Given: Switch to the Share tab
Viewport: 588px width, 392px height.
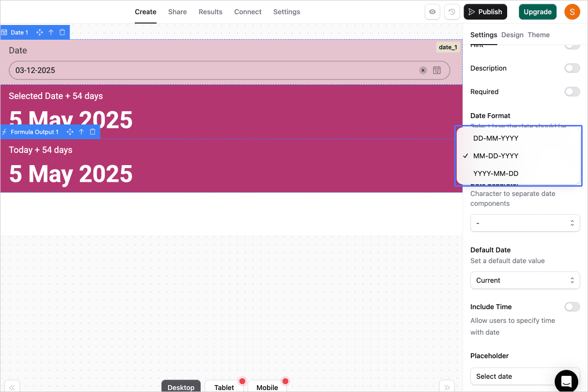Looking at the screenshot, I should click(177, 12).
